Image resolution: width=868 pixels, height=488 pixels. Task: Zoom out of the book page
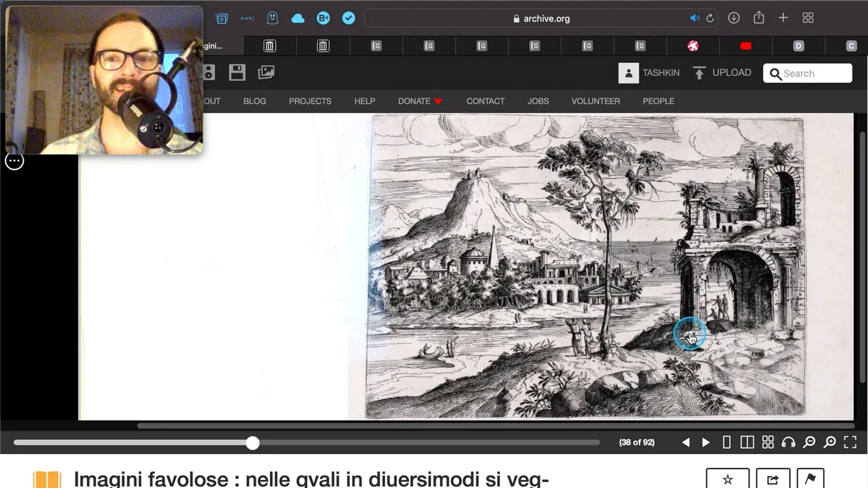[809, 443]
